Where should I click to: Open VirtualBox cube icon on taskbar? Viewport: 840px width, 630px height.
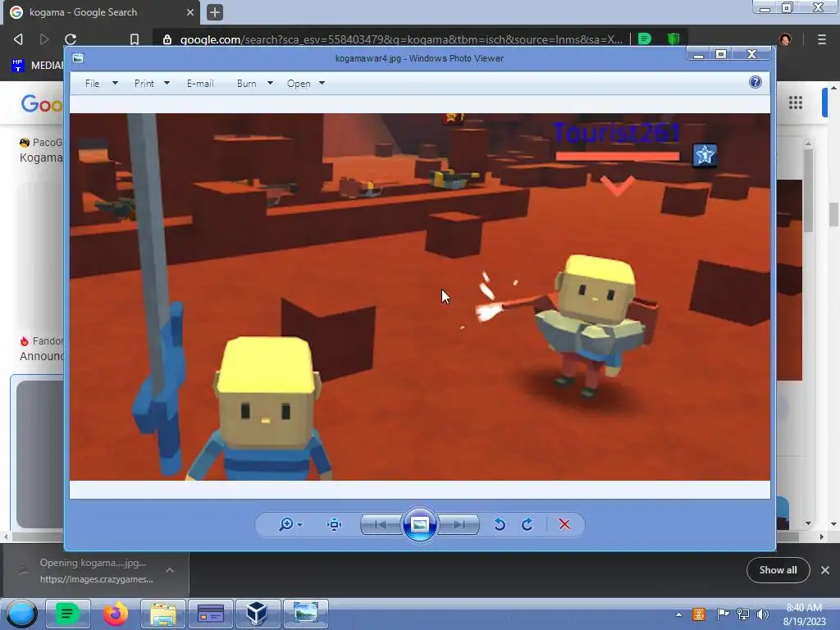tap(257, 614)
